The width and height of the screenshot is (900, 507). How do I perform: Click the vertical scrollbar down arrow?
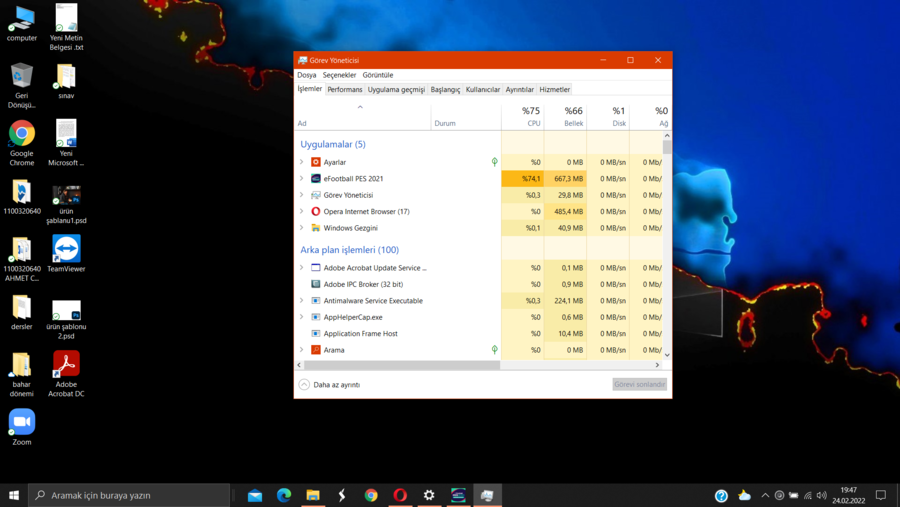[667, 355]
